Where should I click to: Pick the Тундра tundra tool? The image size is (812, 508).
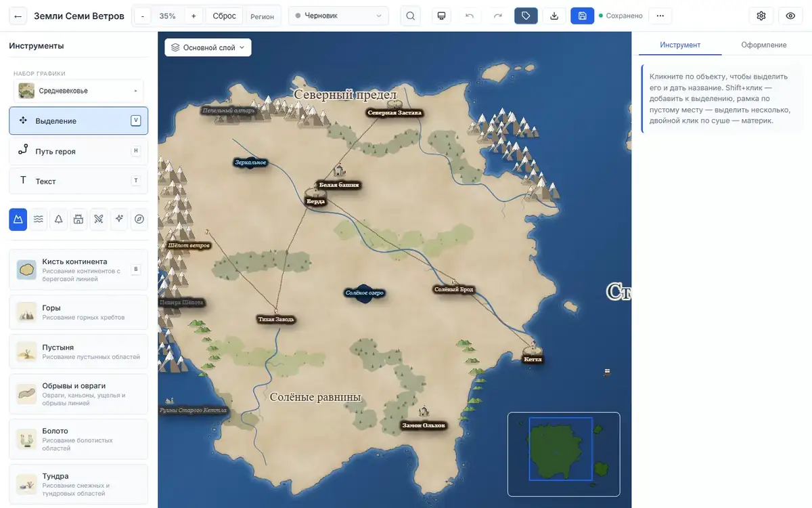pos(78,484)
